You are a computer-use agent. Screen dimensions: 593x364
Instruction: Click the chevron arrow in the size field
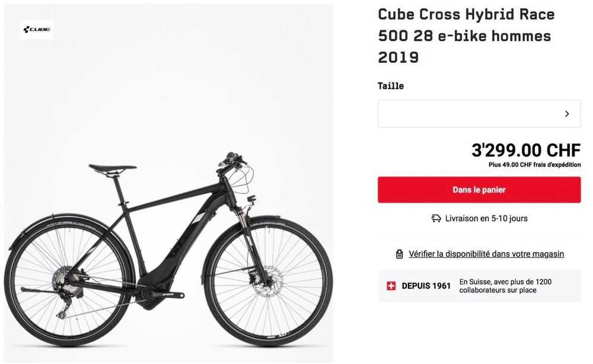(567, 114)
